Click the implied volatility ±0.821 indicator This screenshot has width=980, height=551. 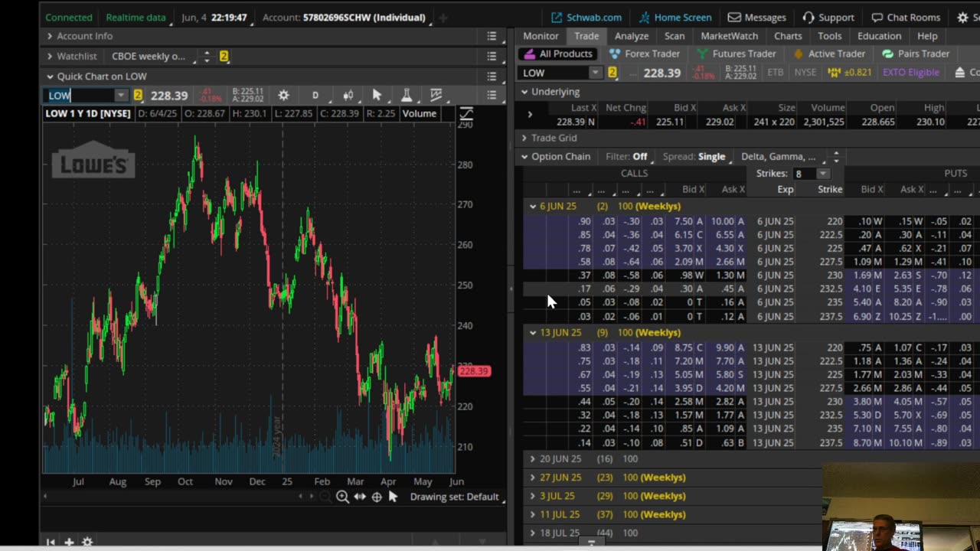click(850, 73)
